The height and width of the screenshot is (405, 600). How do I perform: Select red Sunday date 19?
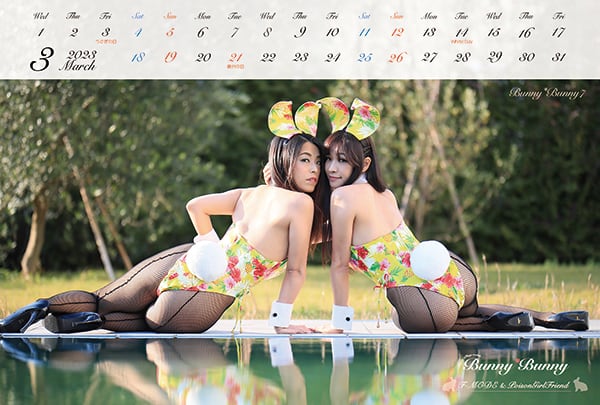tap(171, 57)
